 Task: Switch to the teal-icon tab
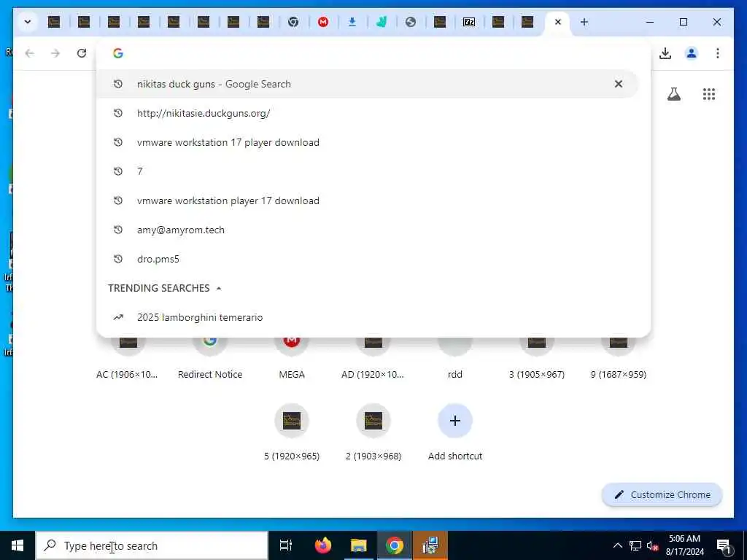tap(382, 22)
